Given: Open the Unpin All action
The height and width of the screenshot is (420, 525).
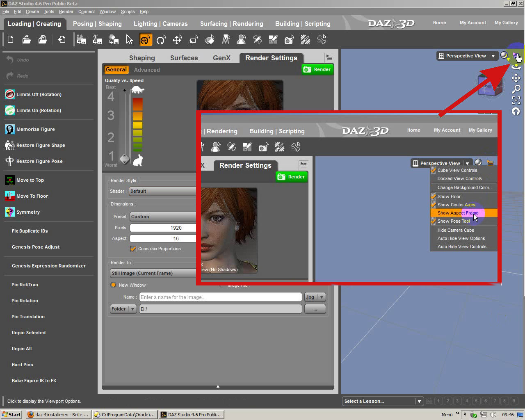Looking at the screenshot, I should (22, 349).
